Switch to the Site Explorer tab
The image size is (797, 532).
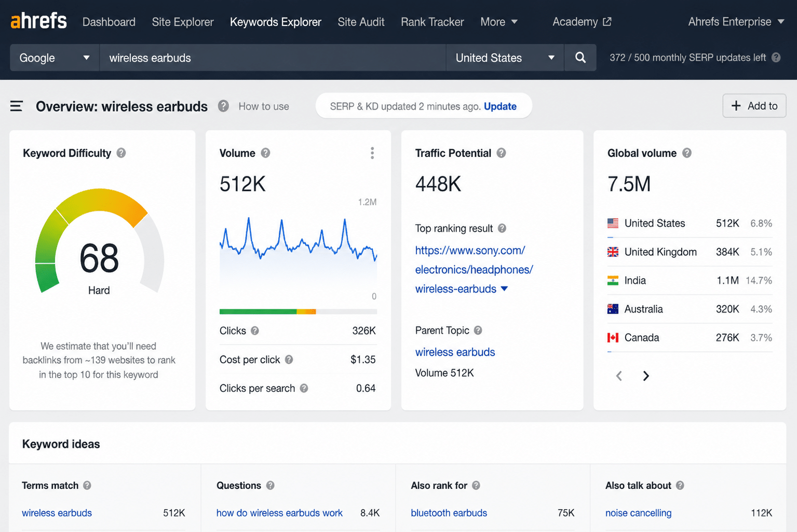183,22
